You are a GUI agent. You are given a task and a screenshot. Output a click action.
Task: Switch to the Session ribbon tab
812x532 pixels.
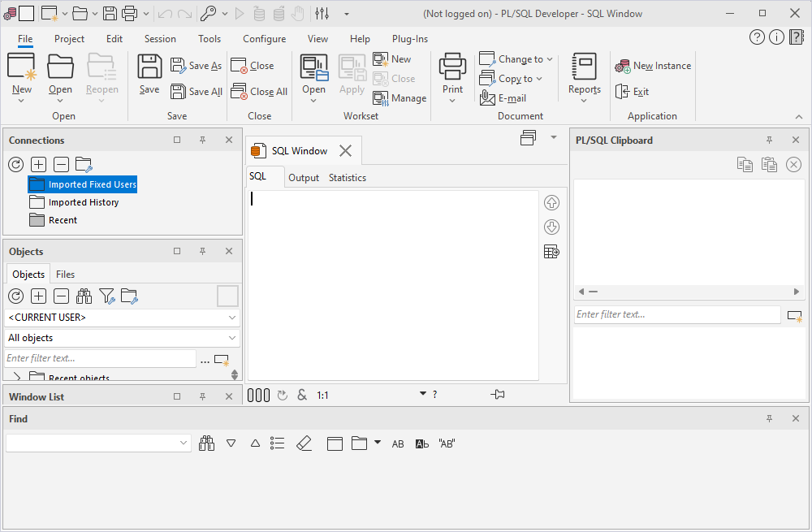(160, 39)
